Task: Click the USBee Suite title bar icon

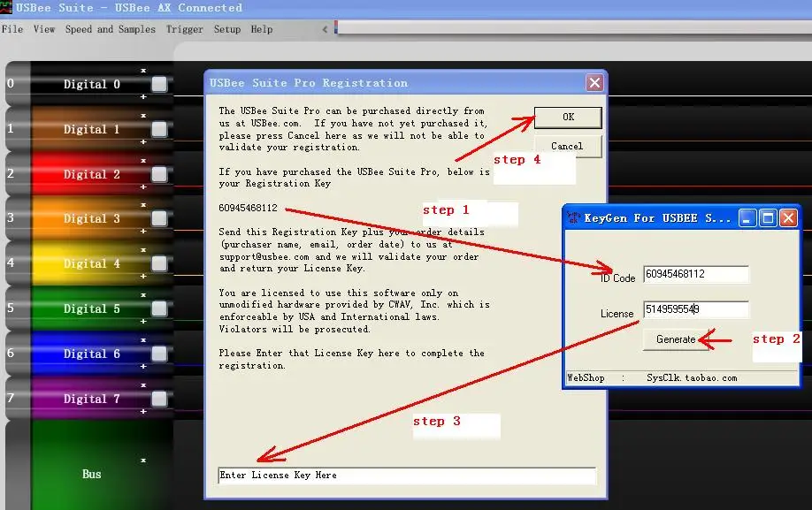Action: pyautogui.click(x=6, y=7)
